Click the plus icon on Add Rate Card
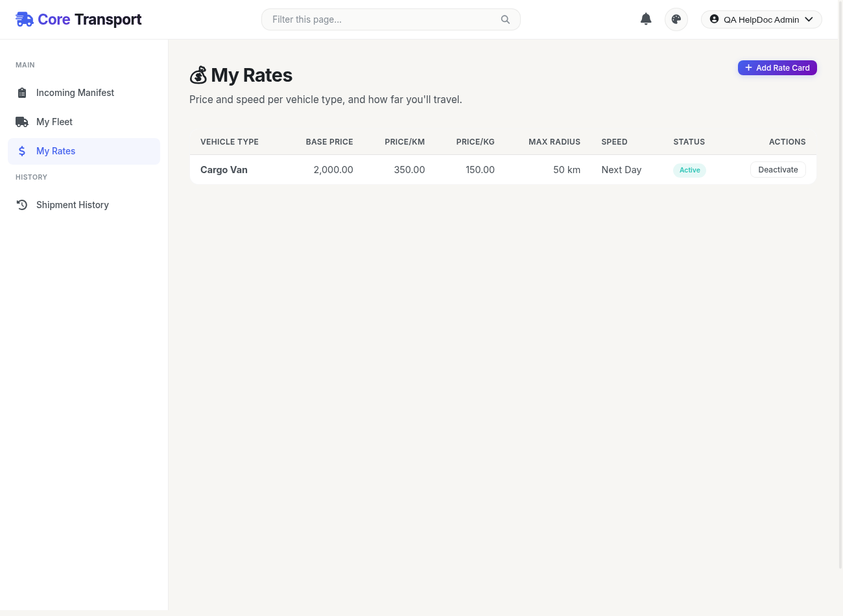The height and width of the screenshot is (616, 843). [748, 67]
